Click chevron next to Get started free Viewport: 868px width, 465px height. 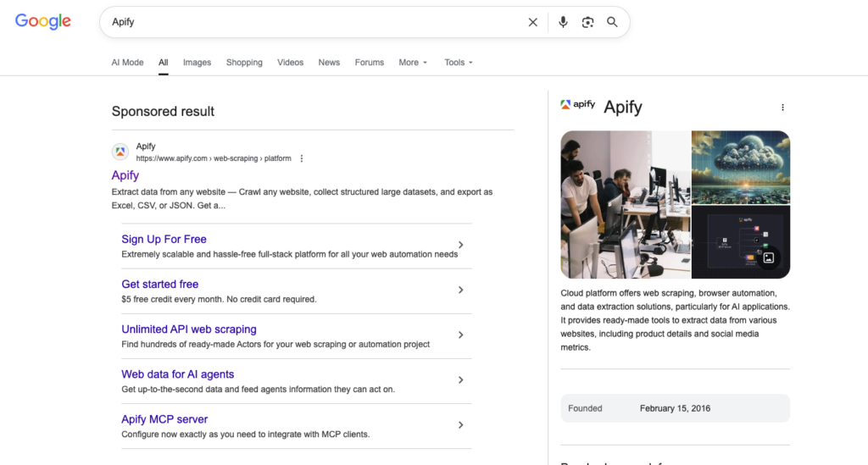click(x=460, y=290)
